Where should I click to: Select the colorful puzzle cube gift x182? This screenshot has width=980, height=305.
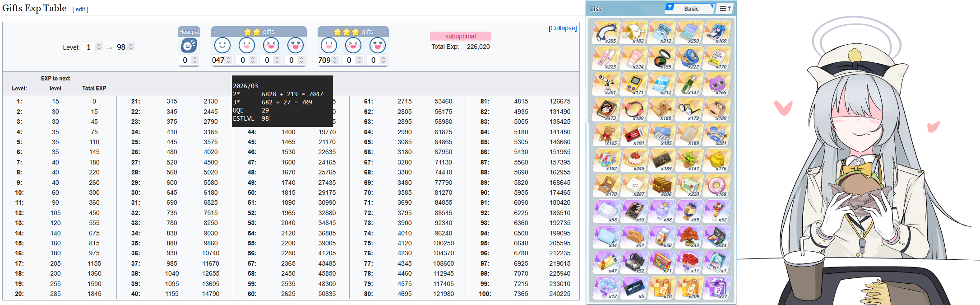[606, 160]
